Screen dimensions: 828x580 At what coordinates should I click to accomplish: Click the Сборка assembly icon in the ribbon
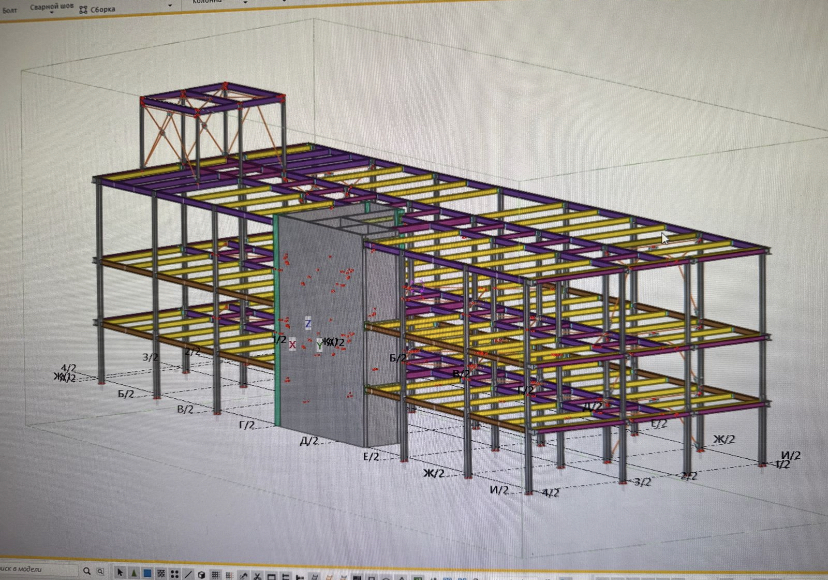coord(81,7)
